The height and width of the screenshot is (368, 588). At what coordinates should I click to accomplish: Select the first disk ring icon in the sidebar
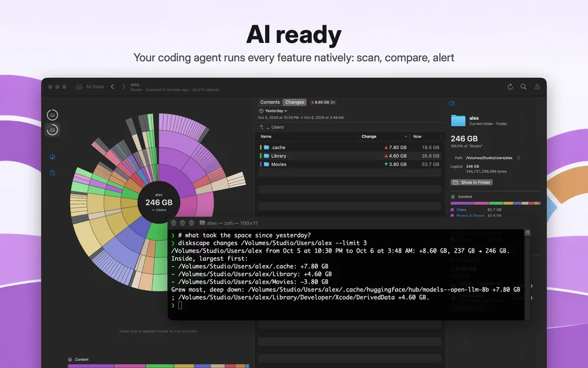(x=52, y=115)
